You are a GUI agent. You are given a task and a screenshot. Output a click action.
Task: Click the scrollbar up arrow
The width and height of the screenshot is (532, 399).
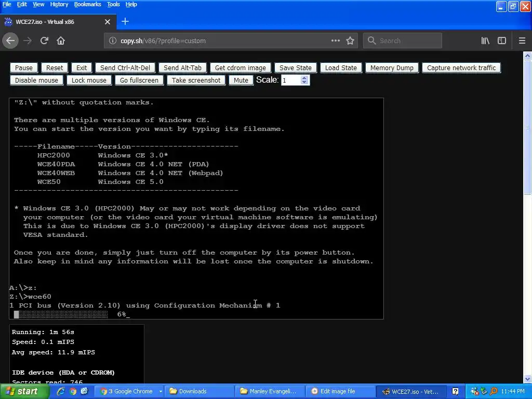pos(528,56)
